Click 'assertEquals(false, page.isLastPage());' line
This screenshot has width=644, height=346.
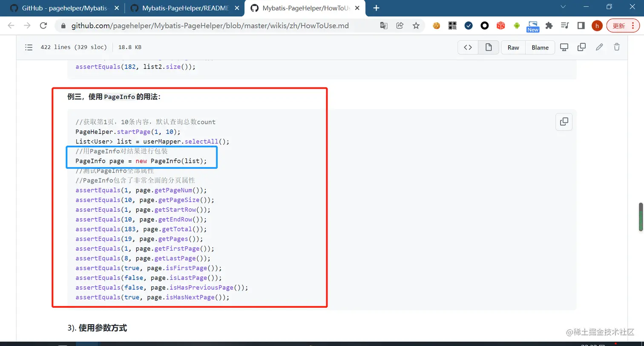click(x=149, y=278)
